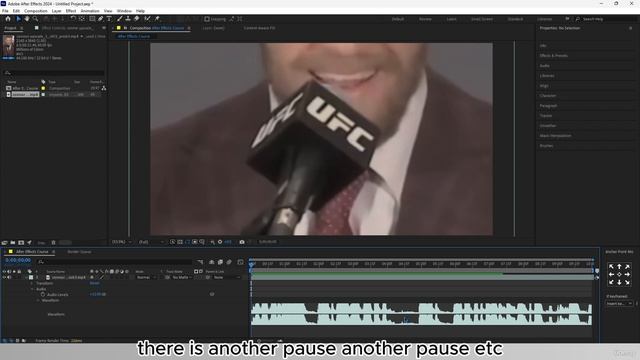This screenshot has height=360, width=640.
Task: Select the Selection (arrow) tool
Action: click(x=18, y=19)
